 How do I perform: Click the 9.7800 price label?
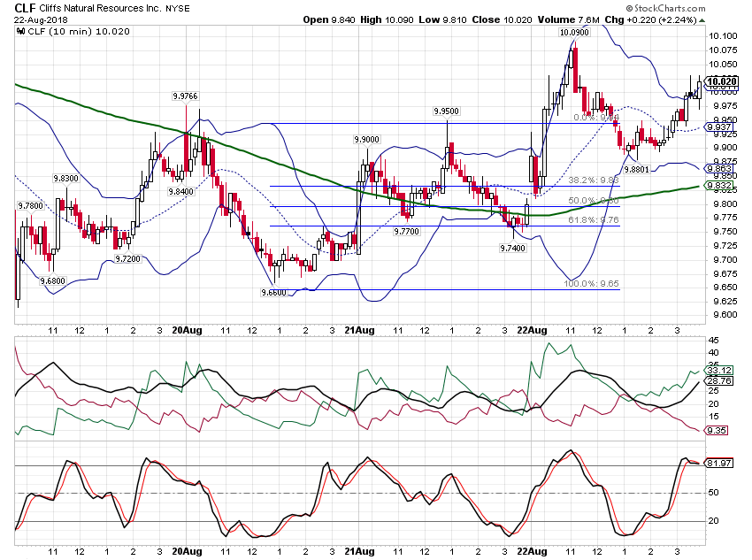pos(31,206)
